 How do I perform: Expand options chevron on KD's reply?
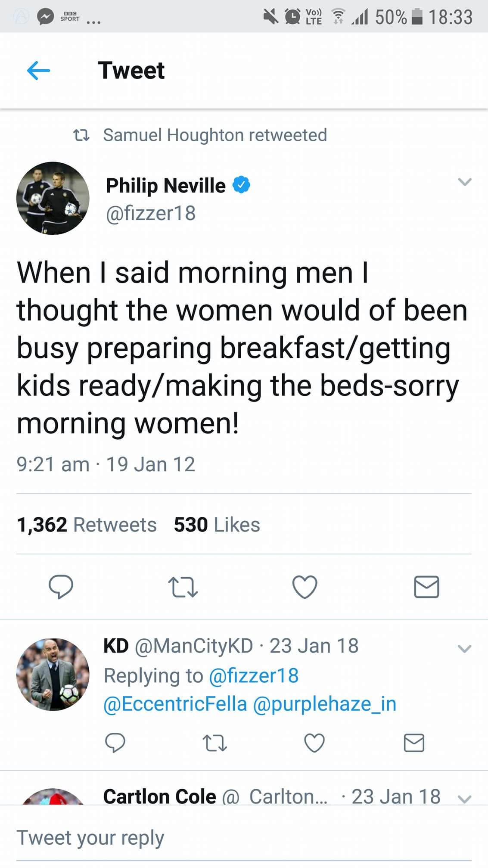point(464,648)
